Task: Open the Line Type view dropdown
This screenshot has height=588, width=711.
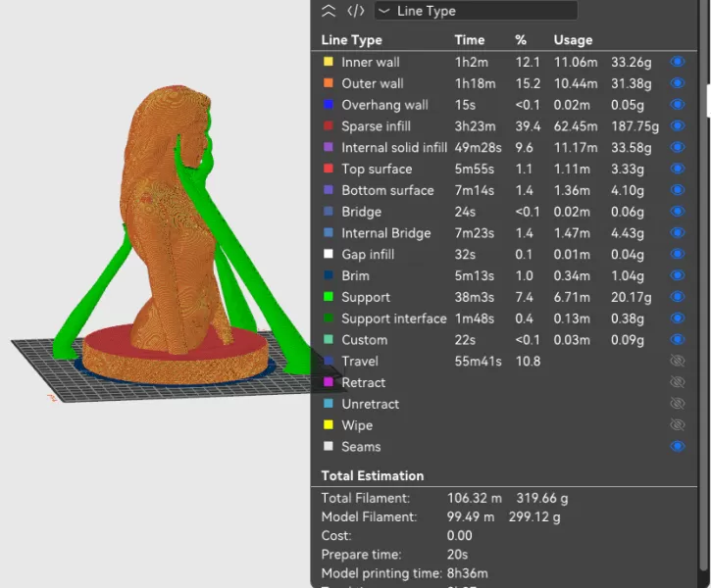Action: click(476, 11)
